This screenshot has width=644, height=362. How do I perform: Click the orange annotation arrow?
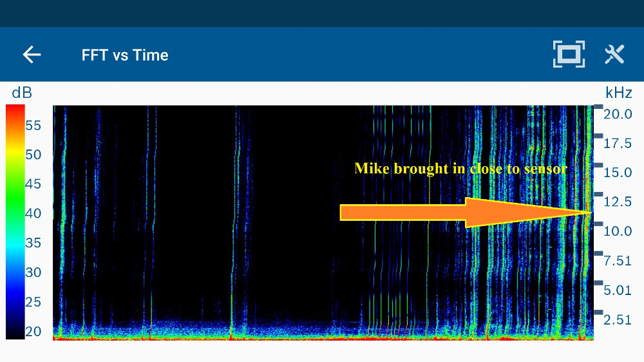point(464,213)
